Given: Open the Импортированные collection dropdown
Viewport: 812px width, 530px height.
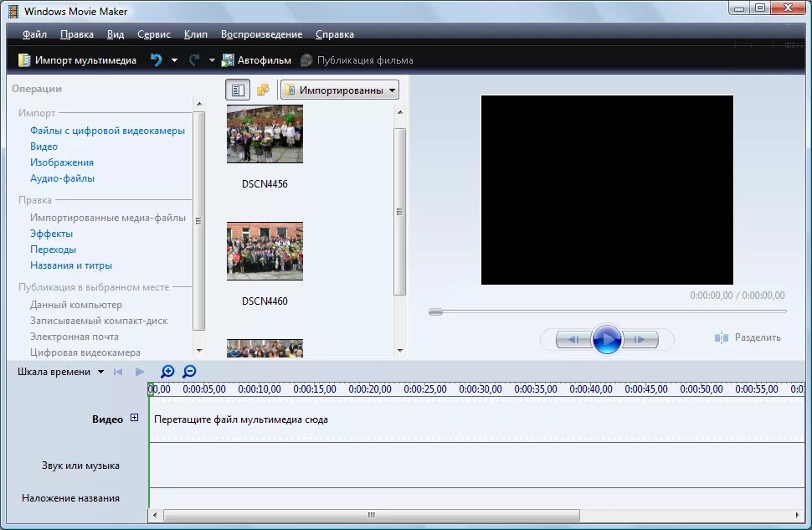Looking at the screenshot, I should 340,90.
